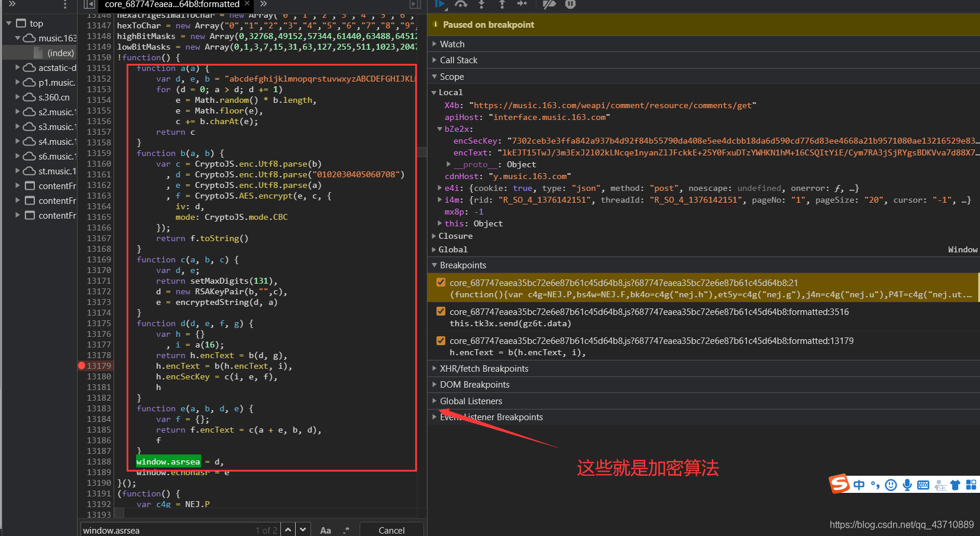
Task: Toggle match case in search bar
Action: tap(325, 530)
